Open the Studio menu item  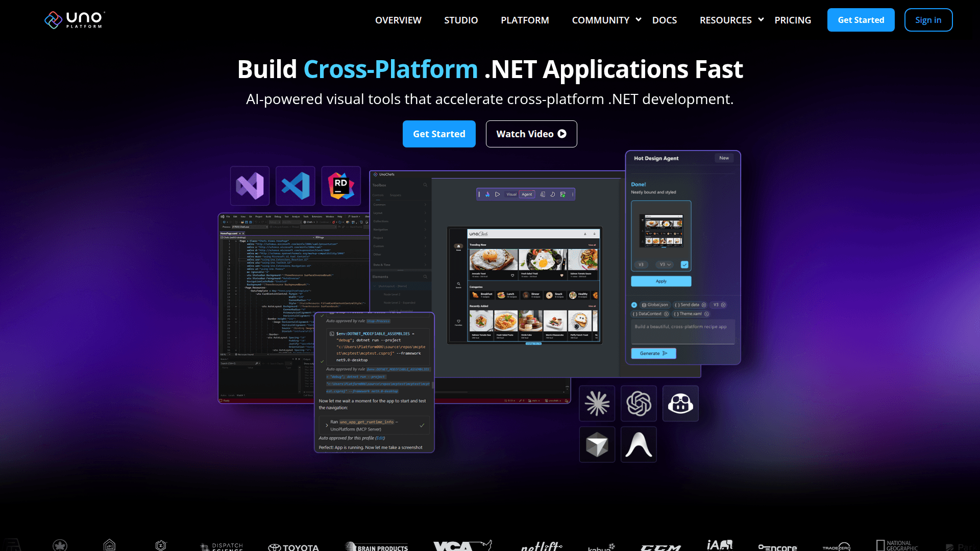click(461, 20)
